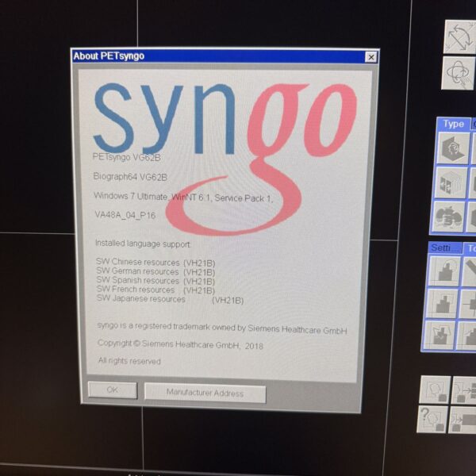Click the VA48A_04_P16 version string
This screenshot has height=476, width=476.
click(125, 215)
